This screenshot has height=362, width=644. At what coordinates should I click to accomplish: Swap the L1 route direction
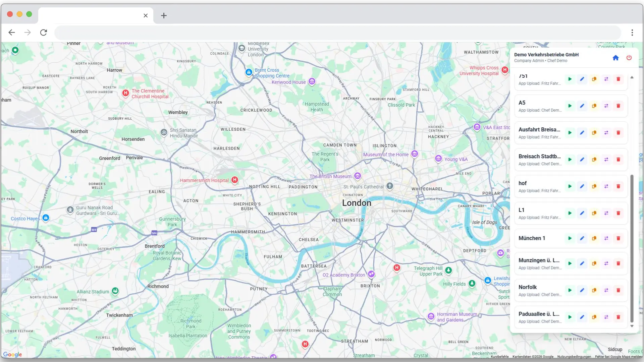point(606,213)
